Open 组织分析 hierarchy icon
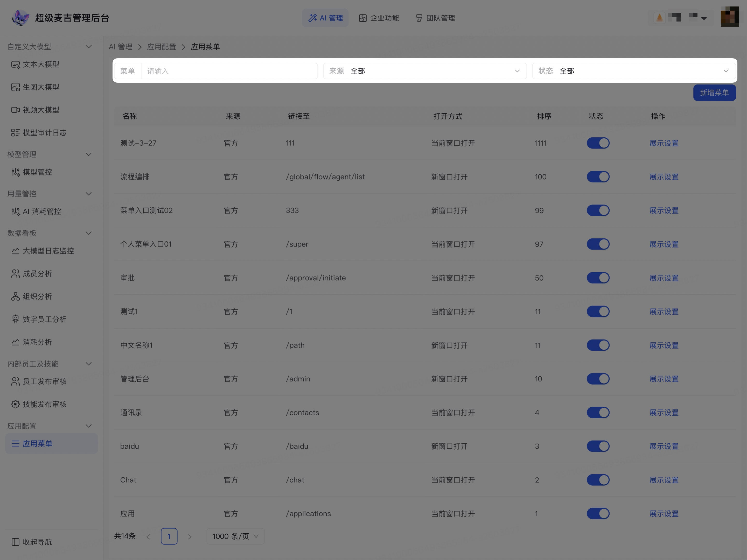The height and width of the screenshot is (560, 747). (x=15, y=296)
